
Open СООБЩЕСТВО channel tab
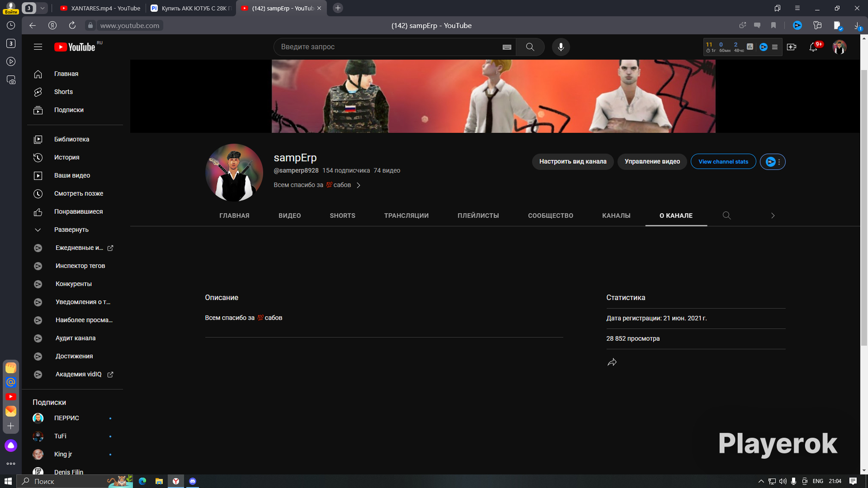coord(550,215)
